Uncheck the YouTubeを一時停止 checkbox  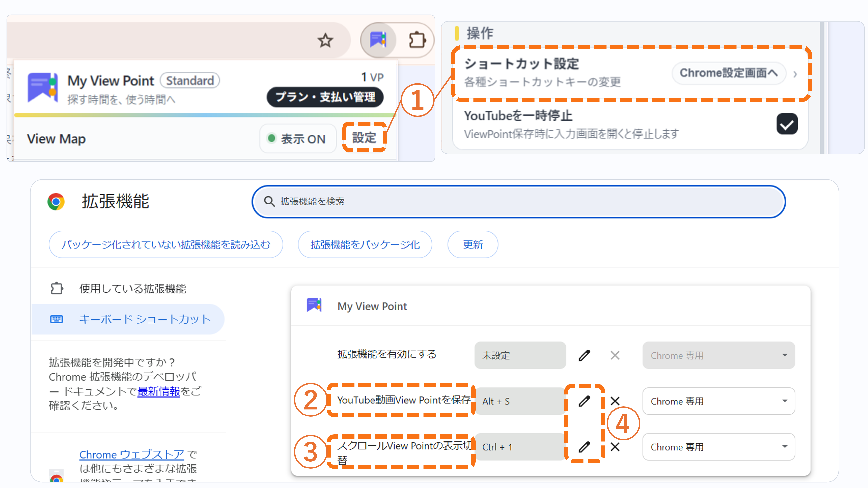pyautogui.click(x=787, y=124)
